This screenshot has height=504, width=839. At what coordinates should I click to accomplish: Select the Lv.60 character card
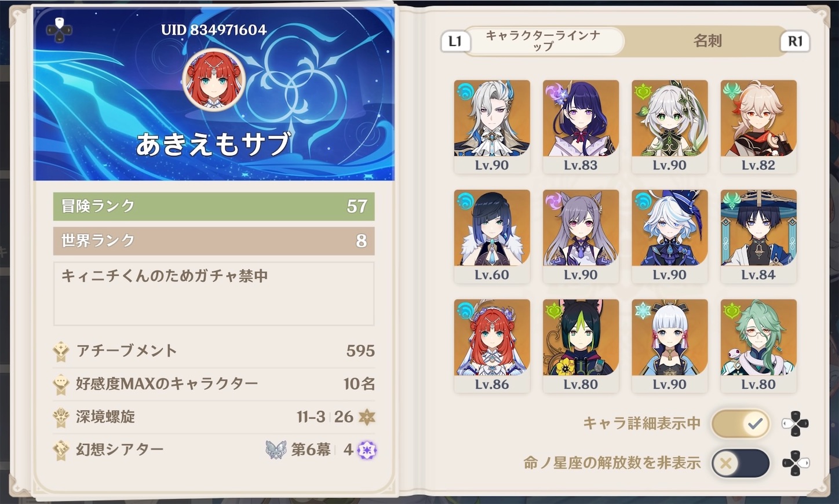point(491,236)
